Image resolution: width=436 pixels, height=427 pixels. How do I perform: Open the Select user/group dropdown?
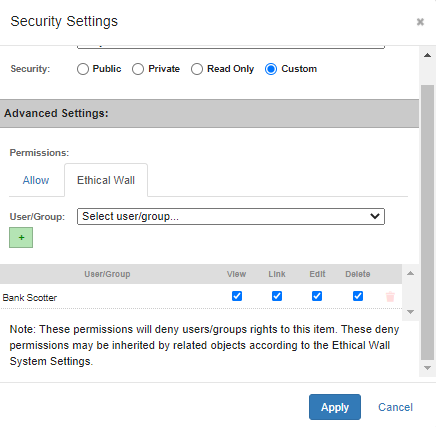[x=231, y=217]
